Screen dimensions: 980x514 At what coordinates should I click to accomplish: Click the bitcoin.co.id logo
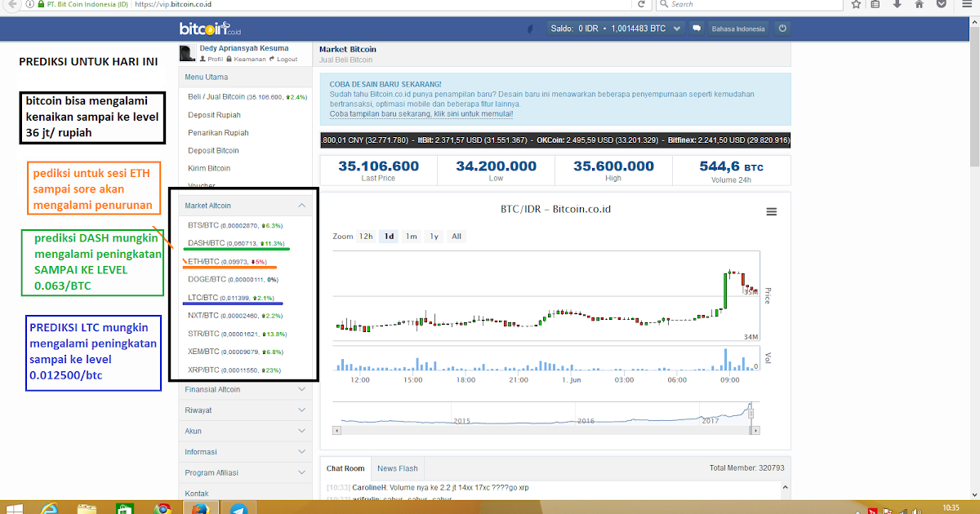point(210,29)
